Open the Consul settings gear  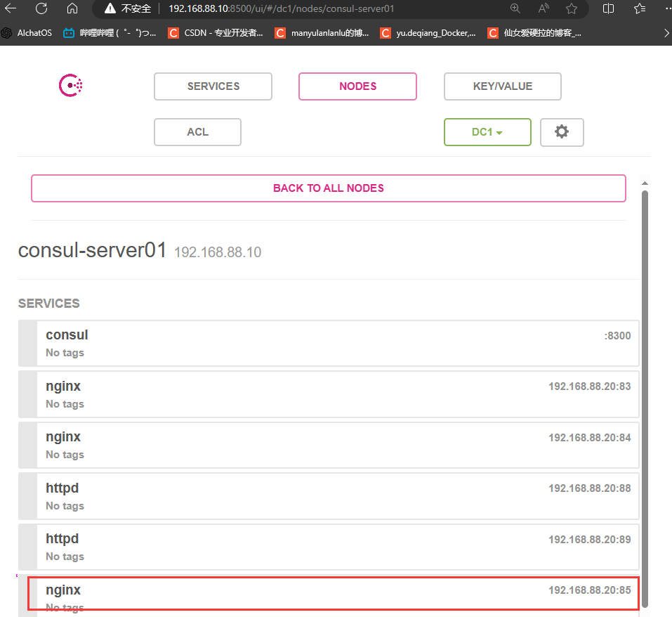562,132
